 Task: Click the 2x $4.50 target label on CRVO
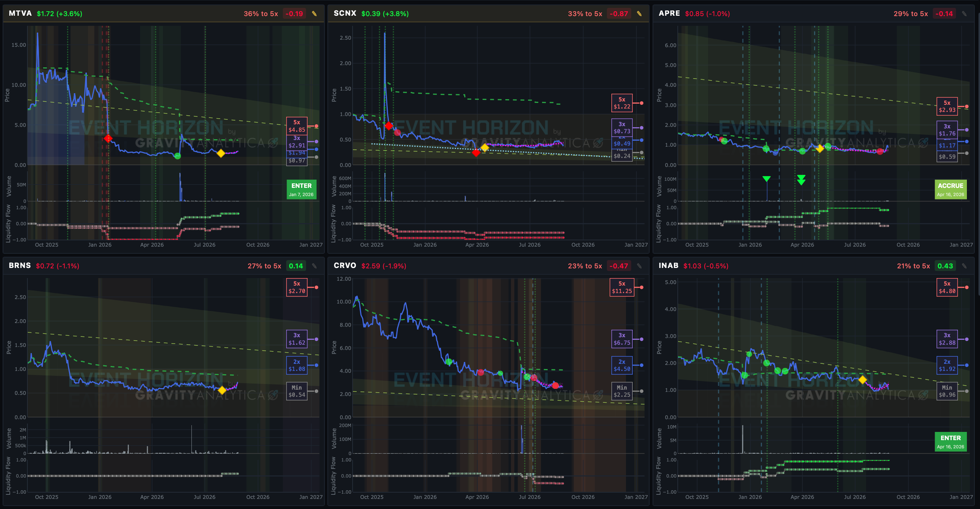tap(621, 365)
